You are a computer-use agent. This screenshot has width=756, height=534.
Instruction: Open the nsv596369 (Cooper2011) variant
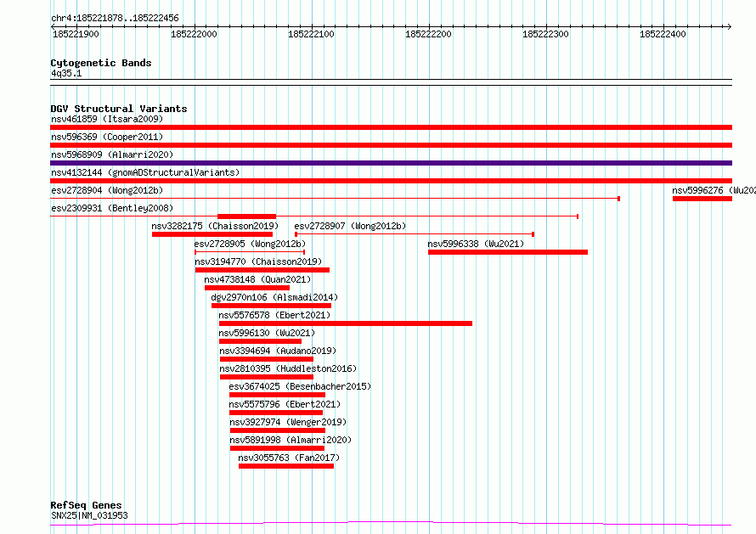106,137
